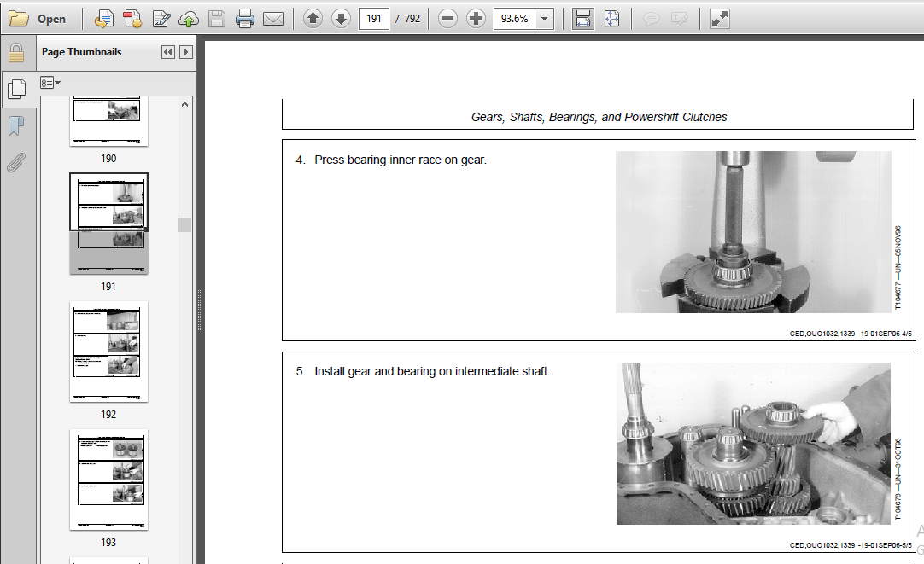The image size is (924, 564).
Task: Click the page label '192' under thumbnail
Action: (108, 415)
